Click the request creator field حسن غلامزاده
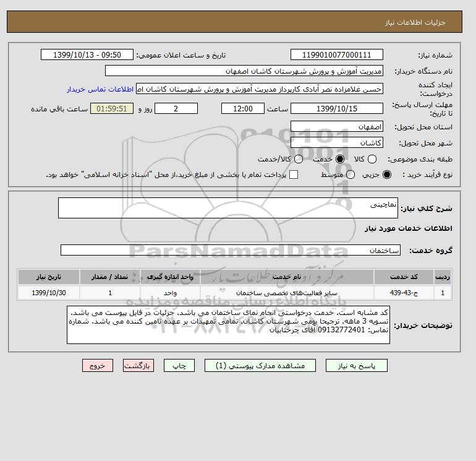Screen dimensions: 476x461 pos(260,89)
